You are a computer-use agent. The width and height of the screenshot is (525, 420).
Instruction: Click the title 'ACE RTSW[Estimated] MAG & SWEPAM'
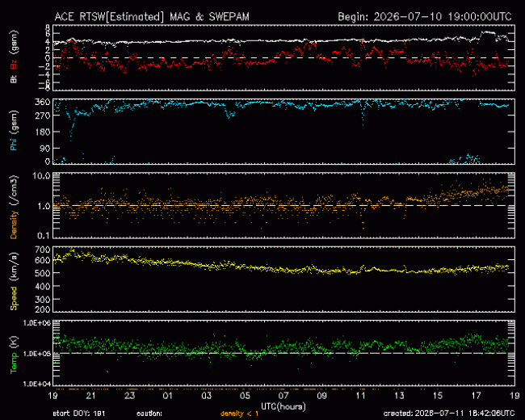pyautogui.click(x=152, y=17)
